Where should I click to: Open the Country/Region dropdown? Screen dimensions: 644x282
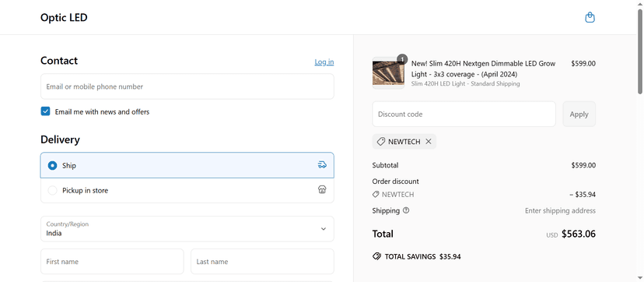coord(187,229)
